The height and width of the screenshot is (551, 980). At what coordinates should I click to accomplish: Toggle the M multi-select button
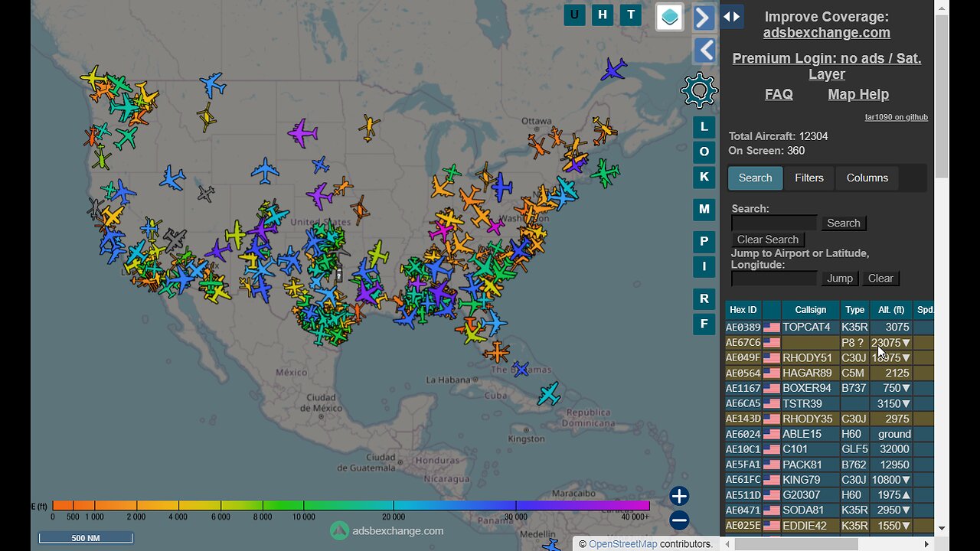(x=704, y=209)
